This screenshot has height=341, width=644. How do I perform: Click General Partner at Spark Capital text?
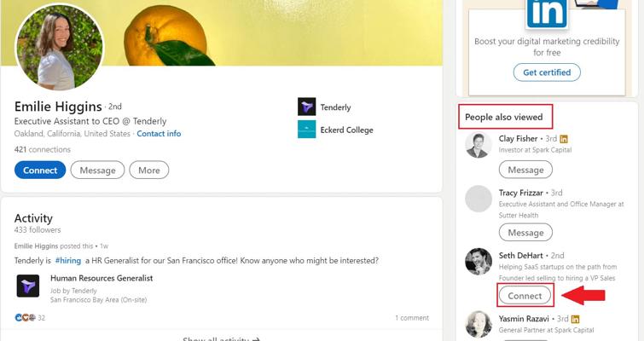(546, 330)
